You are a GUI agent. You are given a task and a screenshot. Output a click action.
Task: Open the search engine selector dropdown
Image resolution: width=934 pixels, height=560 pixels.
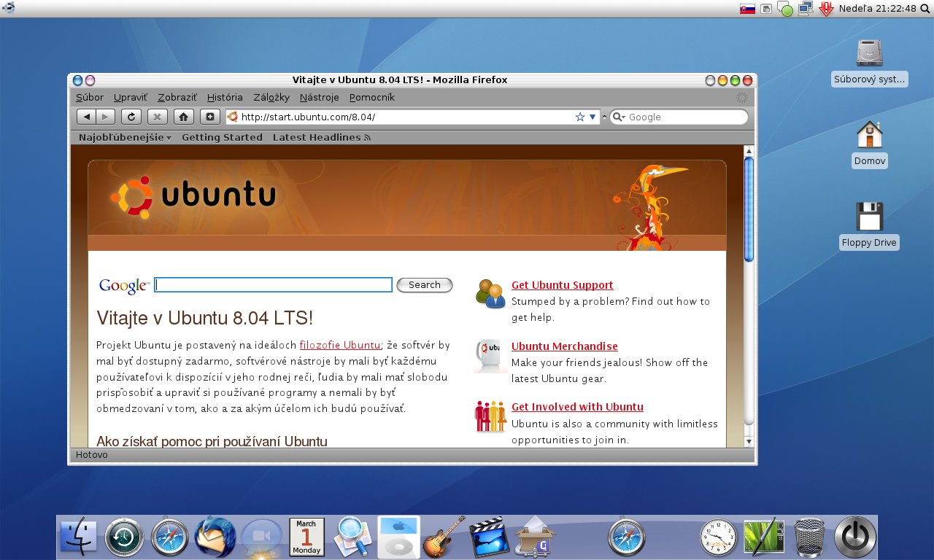pos(619,117)
